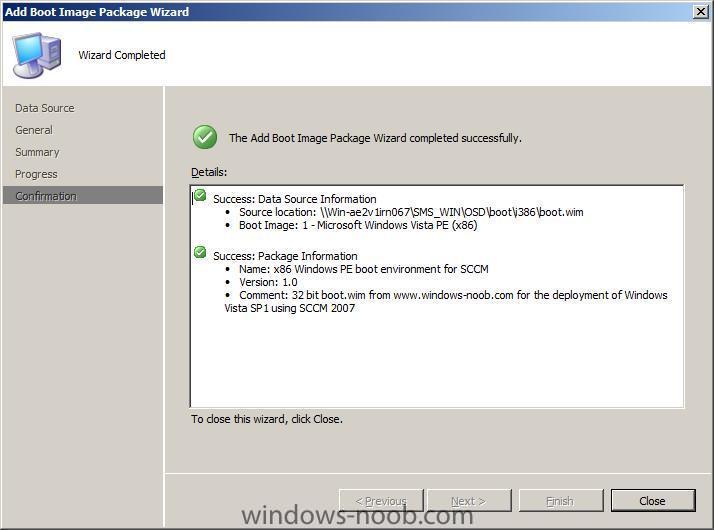Click the green check beside Data Source Information
The width and height of the screenshot is (714, 530).
200,196
